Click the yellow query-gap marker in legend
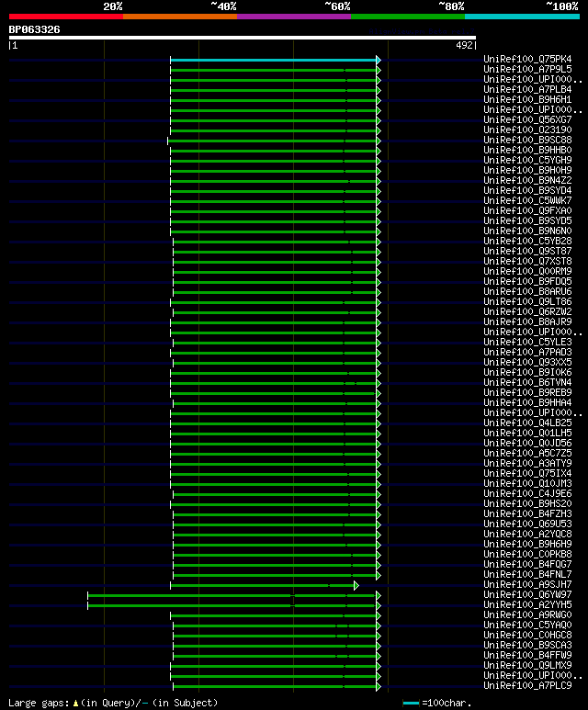This screenshot has width=588, height=710. [x=75, y=704]
